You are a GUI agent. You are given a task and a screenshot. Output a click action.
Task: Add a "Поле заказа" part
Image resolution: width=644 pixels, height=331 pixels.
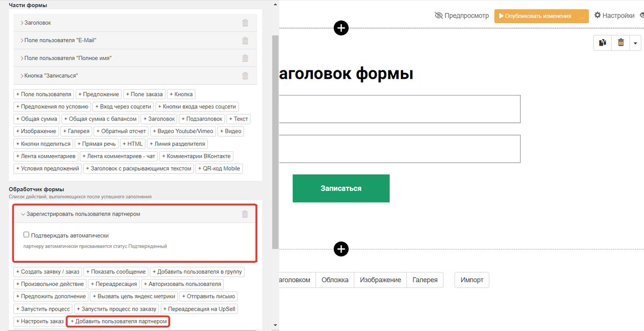click(144, 94)
